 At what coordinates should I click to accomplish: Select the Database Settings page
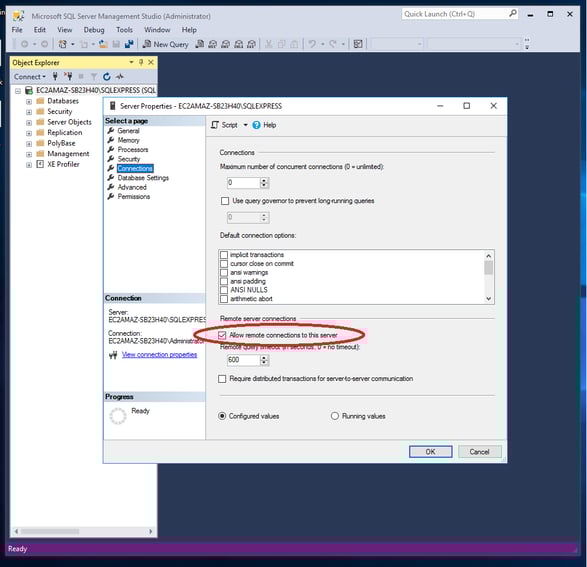click(x=143, y=178)
